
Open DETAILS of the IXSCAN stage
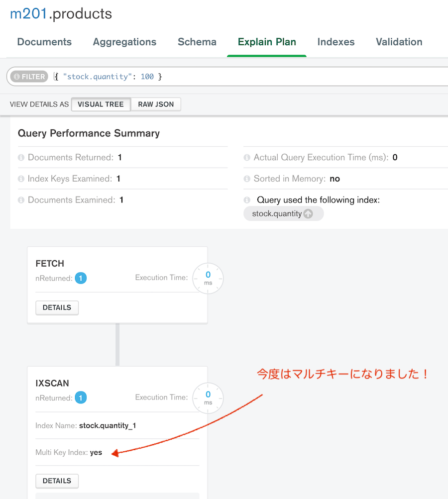[57, 481]
